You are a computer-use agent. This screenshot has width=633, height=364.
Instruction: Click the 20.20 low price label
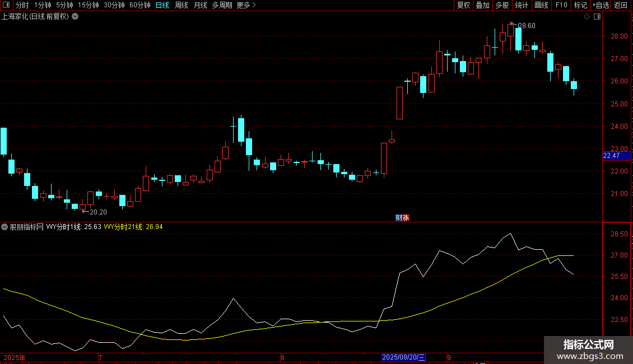tap(98, 212)
